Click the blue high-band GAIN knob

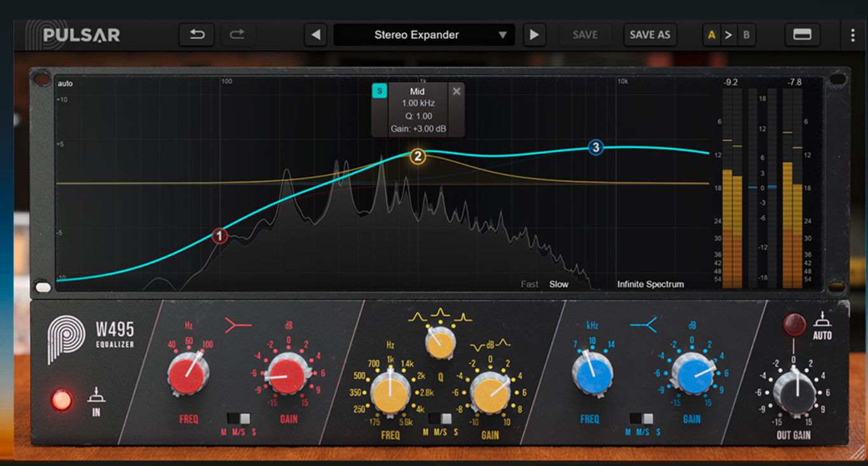click(691, 374)
